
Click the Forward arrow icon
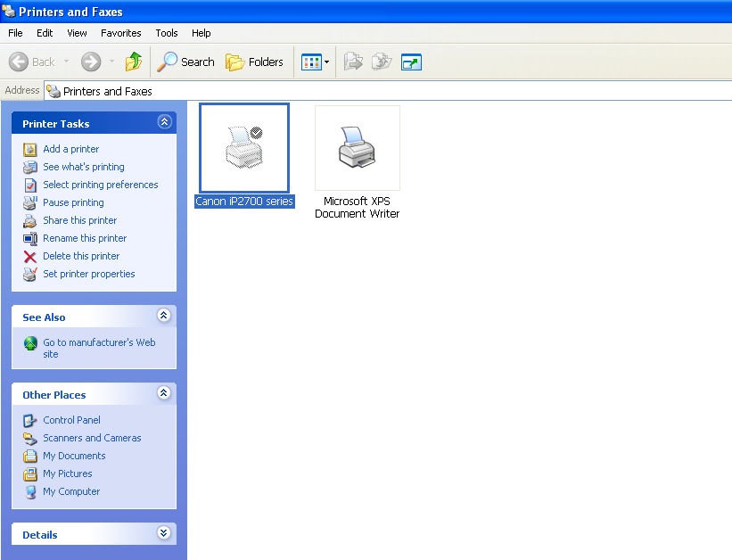pos(91,62)
